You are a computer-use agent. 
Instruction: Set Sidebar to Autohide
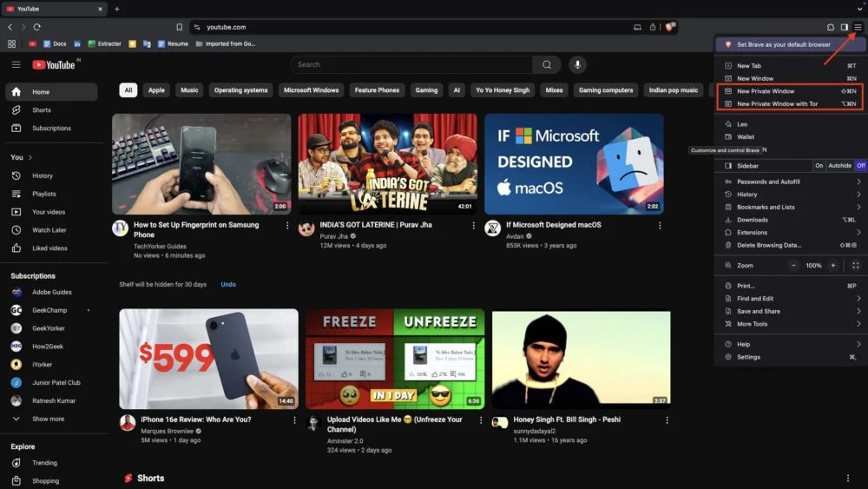pos(839,165)
